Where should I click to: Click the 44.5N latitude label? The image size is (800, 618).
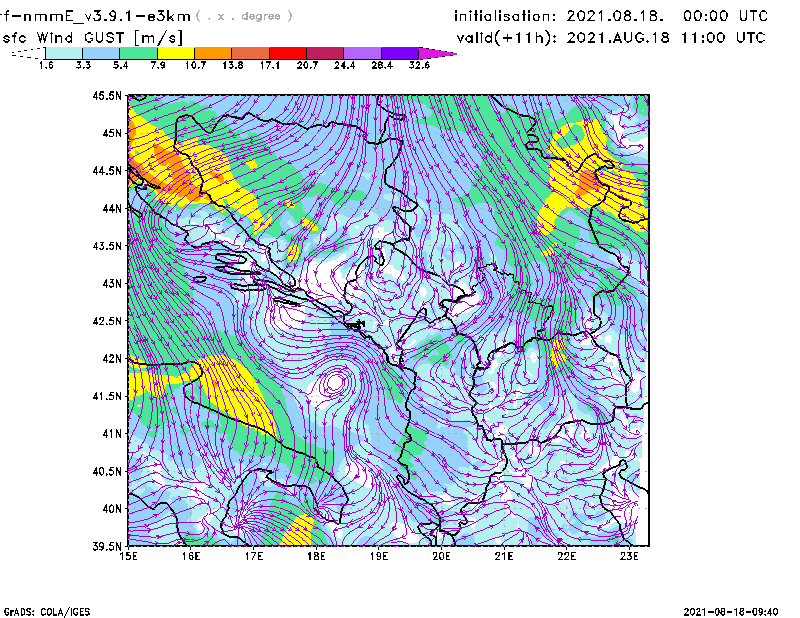point(107,170)
